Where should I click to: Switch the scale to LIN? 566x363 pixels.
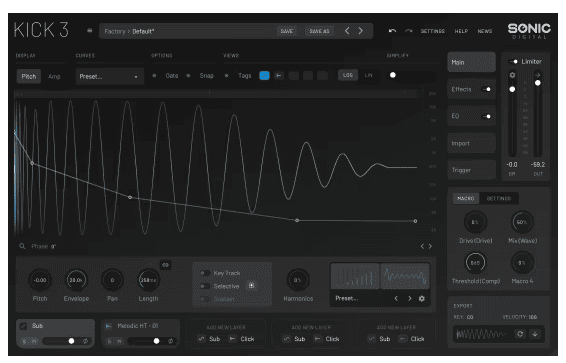click(x=368, y=75)
